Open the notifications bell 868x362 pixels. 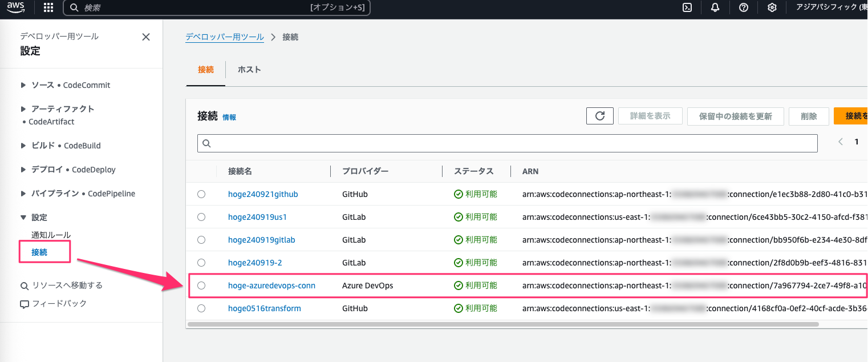pyautogui.click(x=715, y=7)
